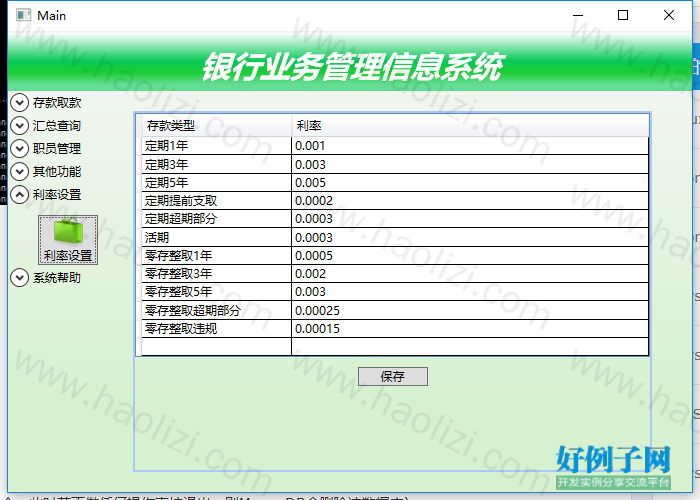Edit the 0.0002 rate for 定期提前支取

pyautogui.click(x=470, y=201)
